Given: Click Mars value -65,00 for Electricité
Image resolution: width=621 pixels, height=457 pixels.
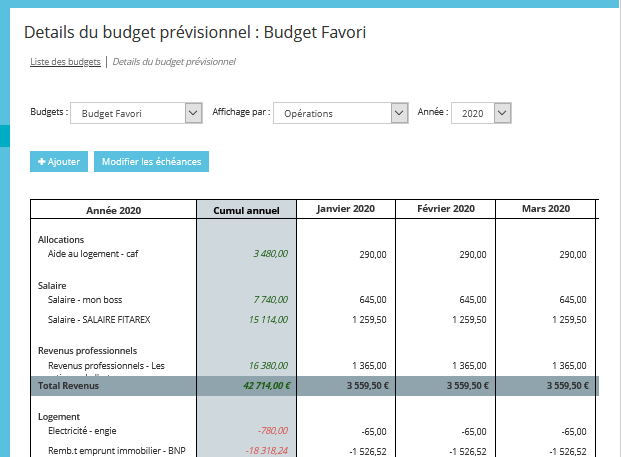Looking at the screenshot, I should pyautogui.click(x=574, y=432).
